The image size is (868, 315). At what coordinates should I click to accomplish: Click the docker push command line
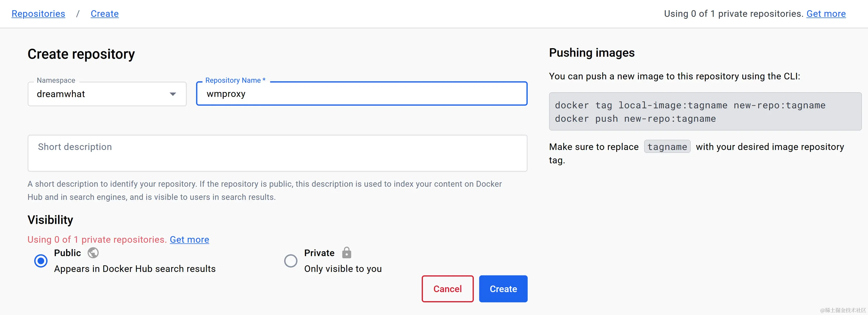635,119
